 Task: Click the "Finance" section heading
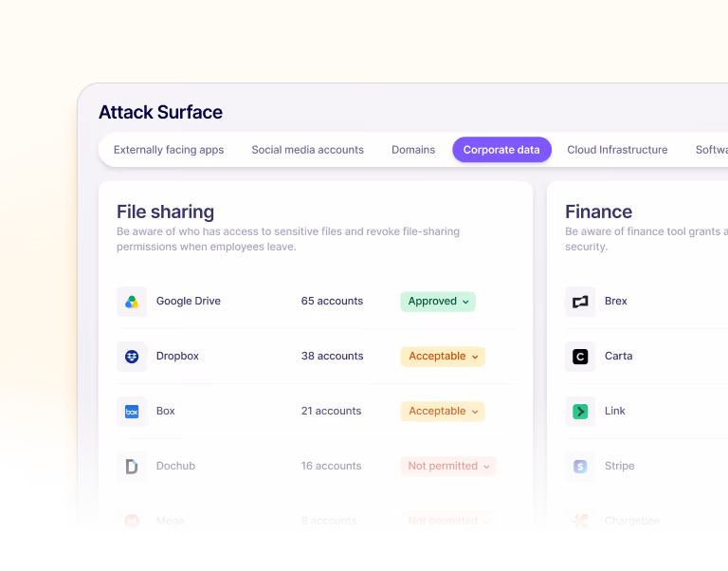pos(598,212)
